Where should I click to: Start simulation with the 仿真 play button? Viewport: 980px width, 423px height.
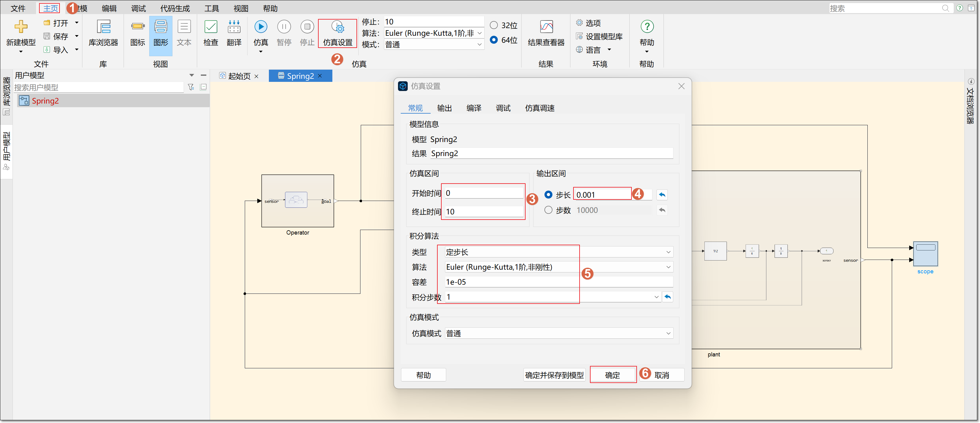pos(261,26)
